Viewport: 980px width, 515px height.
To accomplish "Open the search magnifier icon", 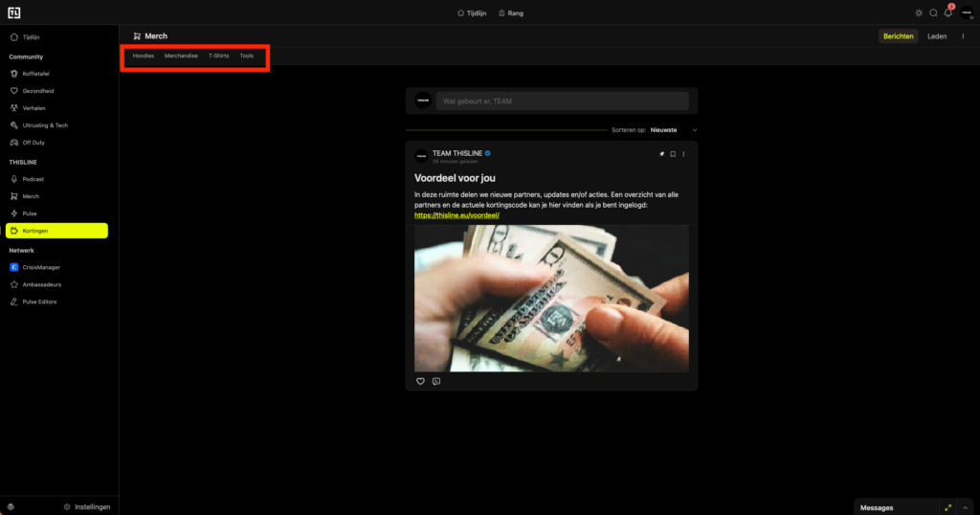I will pos(933,13).
